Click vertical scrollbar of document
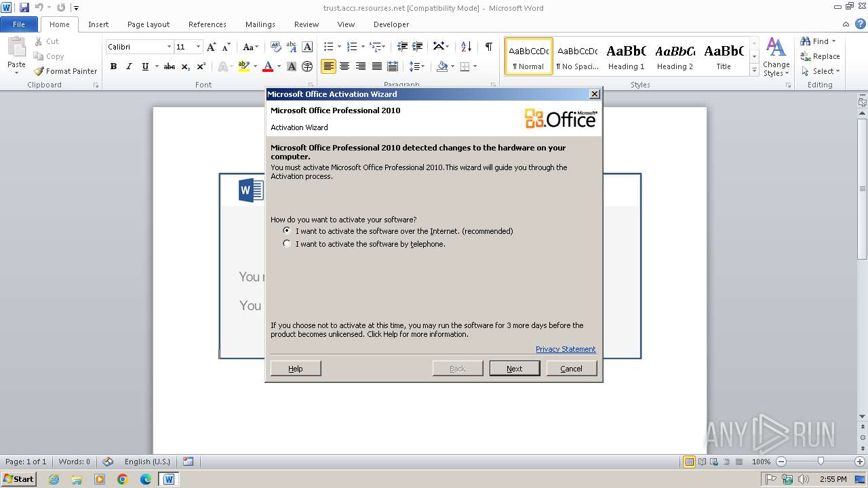This screenshot has width=868, height=488. click(x=863, y=190)
